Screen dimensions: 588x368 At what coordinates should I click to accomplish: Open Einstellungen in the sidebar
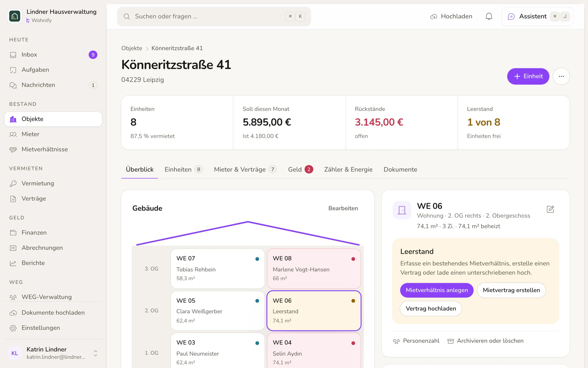point(53,328)
